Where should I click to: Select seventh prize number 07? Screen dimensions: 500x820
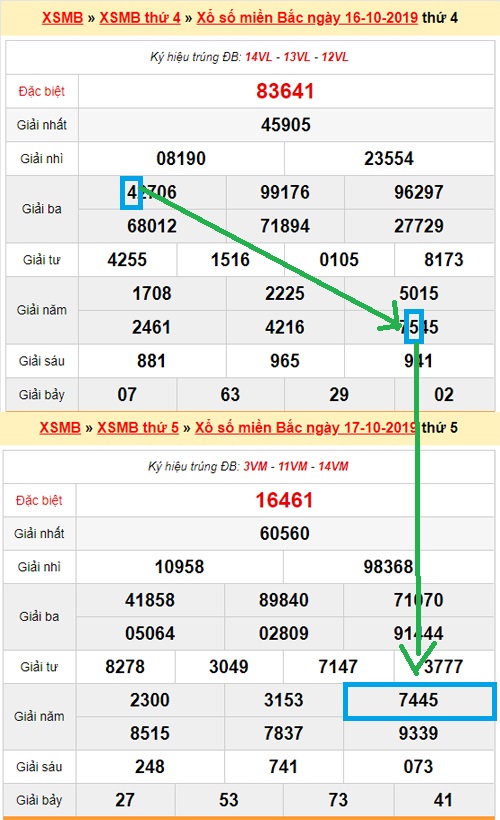click(x=127, y=394)
